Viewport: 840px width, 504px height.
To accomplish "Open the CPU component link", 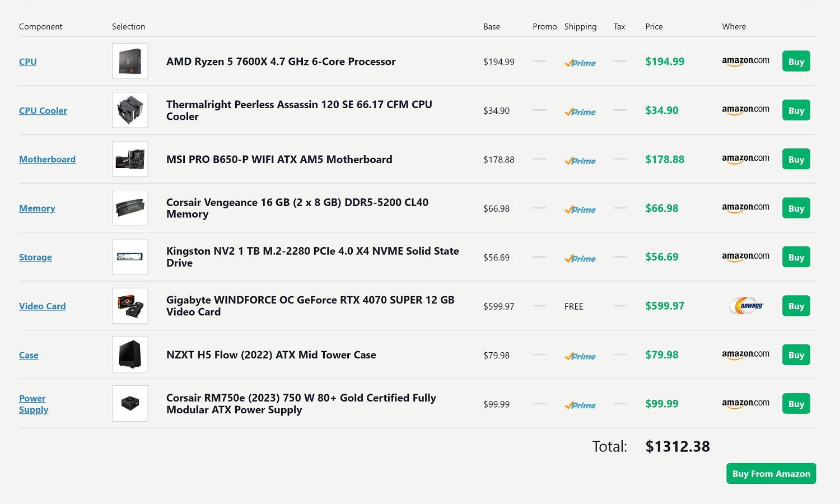I will tap(28, 62).
